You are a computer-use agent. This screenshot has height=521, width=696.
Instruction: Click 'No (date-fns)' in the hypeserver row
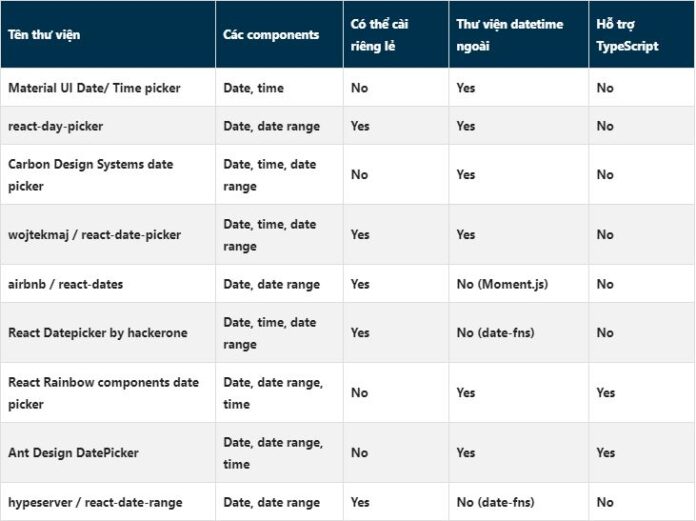(495, 502)
